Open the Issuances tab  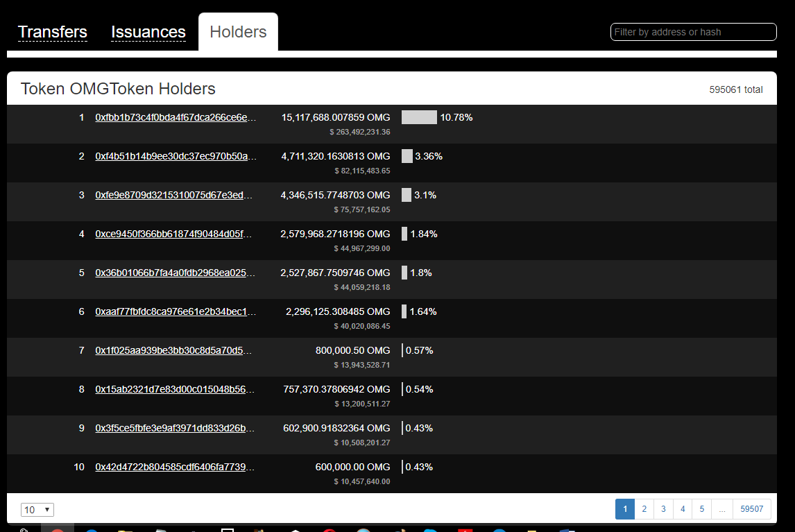click(x=148, y=32)
